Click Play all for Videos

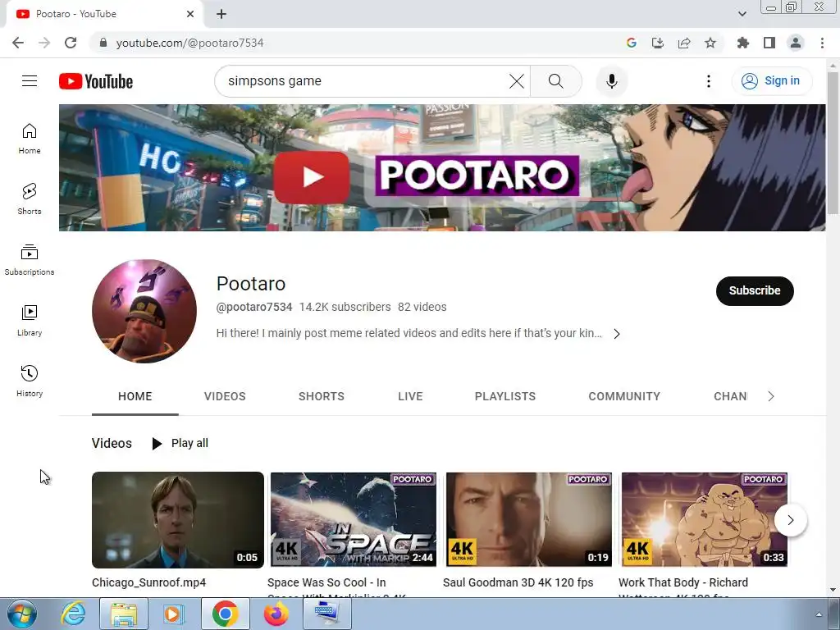pyautogui.click(x=180, y=444)
